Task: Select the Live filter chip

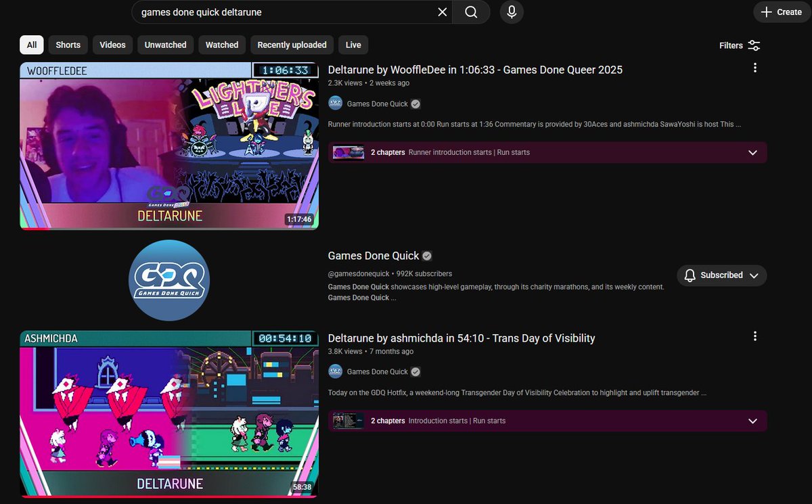Action: pyautogui.click(x=353, y=45)
